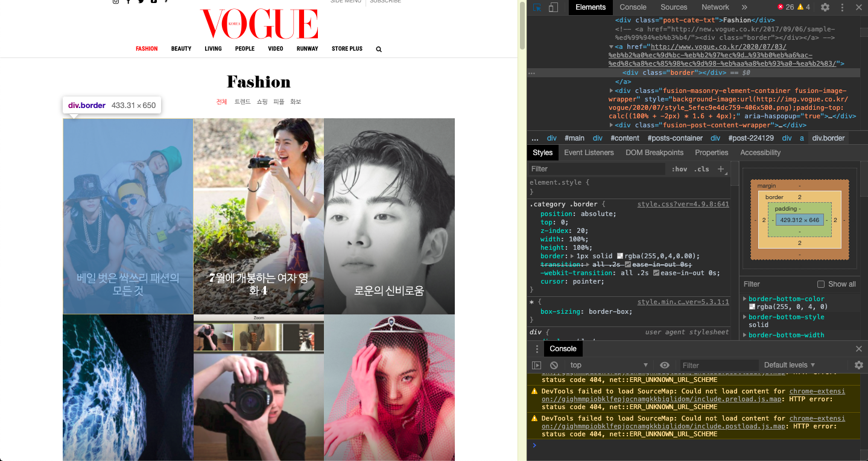Open the Vogue Twitter icon
This screenshot has width=868, height=461.
point(141,1)
